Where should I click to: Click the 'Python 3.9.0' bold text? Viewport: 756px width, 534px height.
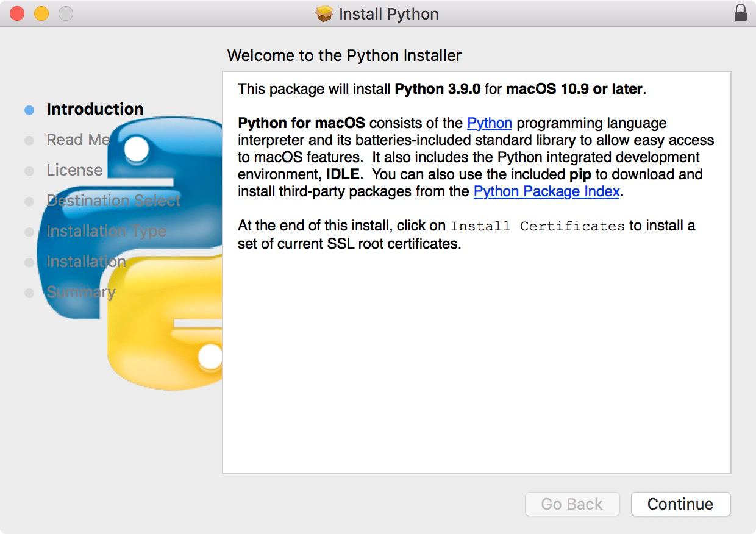coord(438,89)
